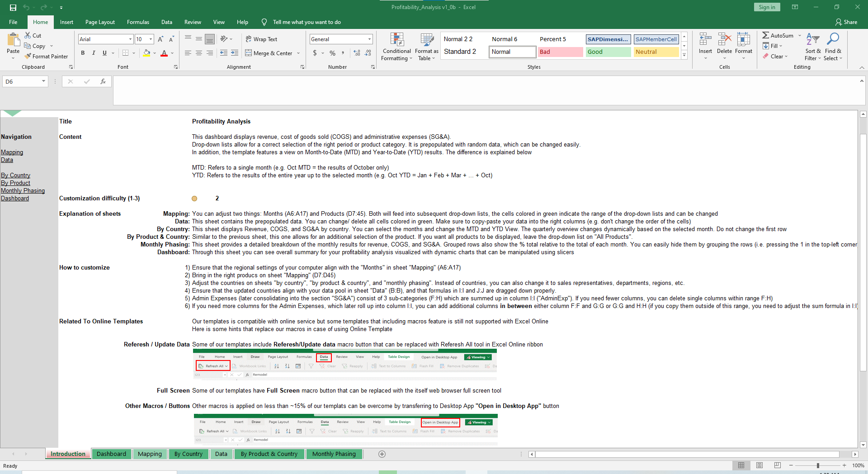The width and height of the screenshot is (868, 474).
Task: Click into the formula bar input
Action: point(486,90)
